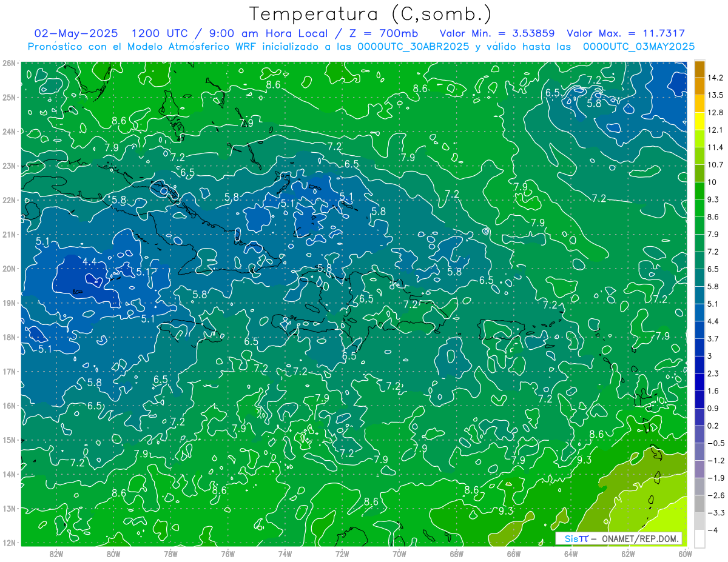Screen dimensions: 728x562
Task: Click the "14.2" value in the color legend
Action: tap(715, 78)
